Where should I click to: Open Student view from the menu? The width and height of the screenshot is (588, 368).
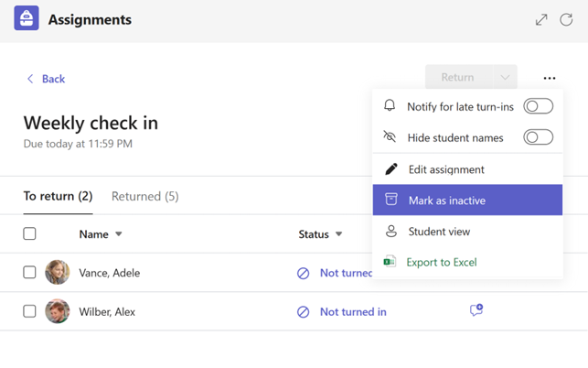tap(467, 232)
